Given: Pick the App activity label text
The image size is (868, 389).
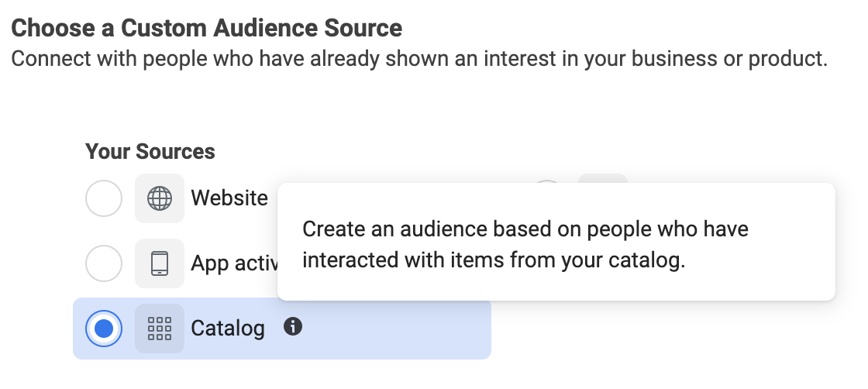Looking at the screenshot, I should [235, 264].
